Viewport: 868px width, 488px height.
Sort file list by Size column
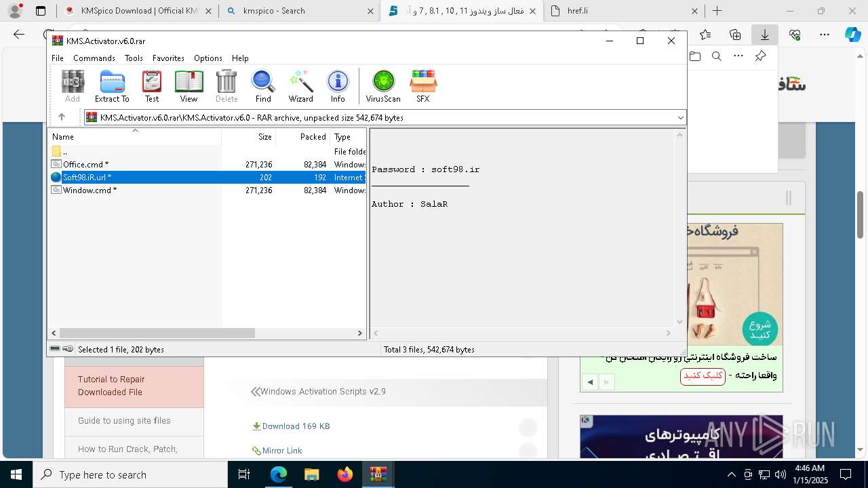point(248,136)
